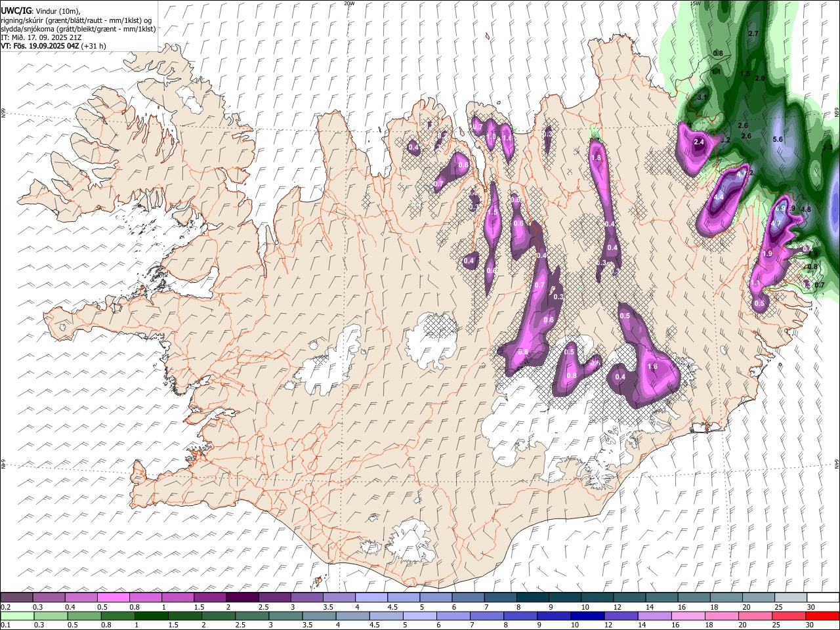840x630 pixels.
Task: Click the pale green swatch starting rain scale
Action: coord(16,616)
